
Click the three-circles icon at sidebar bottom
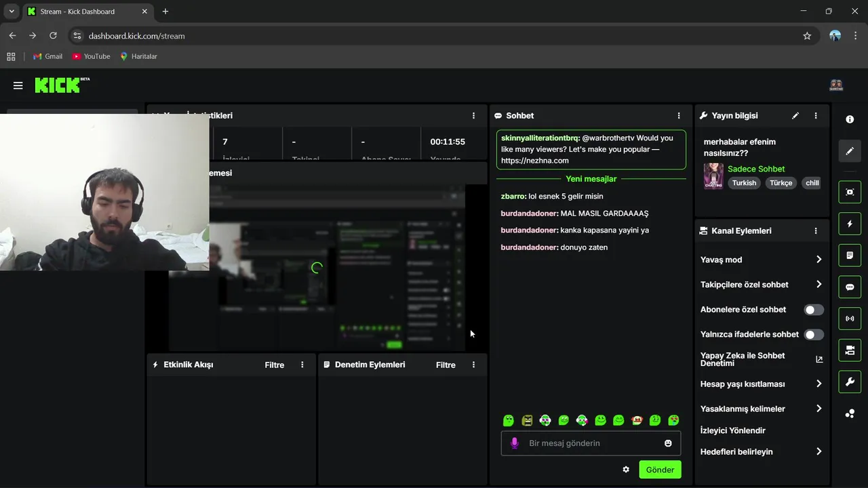tap(850, 413)
